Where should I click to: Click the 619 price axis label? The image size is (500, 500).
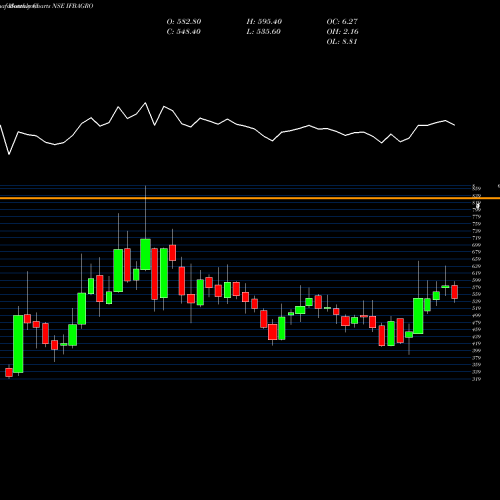pyautogui.click(x=477, y=273)
